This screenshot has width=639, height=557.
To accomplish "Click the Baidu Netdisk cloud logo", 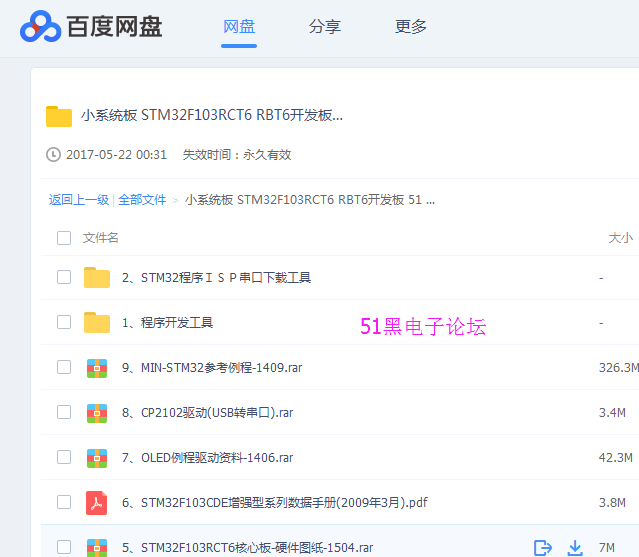I will [x=41, y=26].
